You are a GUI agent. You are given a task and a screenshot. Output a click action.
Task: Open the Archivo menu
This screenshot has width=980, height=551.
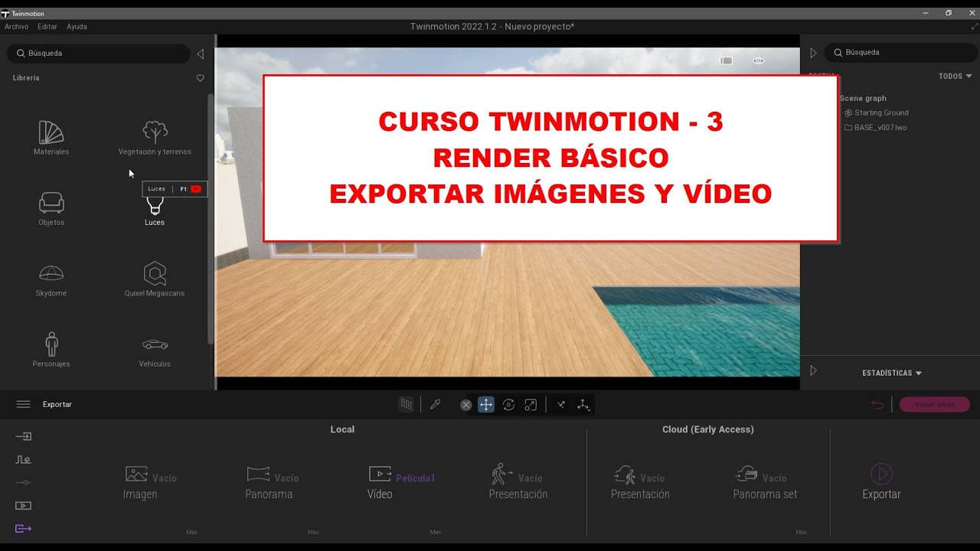pyautogui.click(x=16, y=27)
